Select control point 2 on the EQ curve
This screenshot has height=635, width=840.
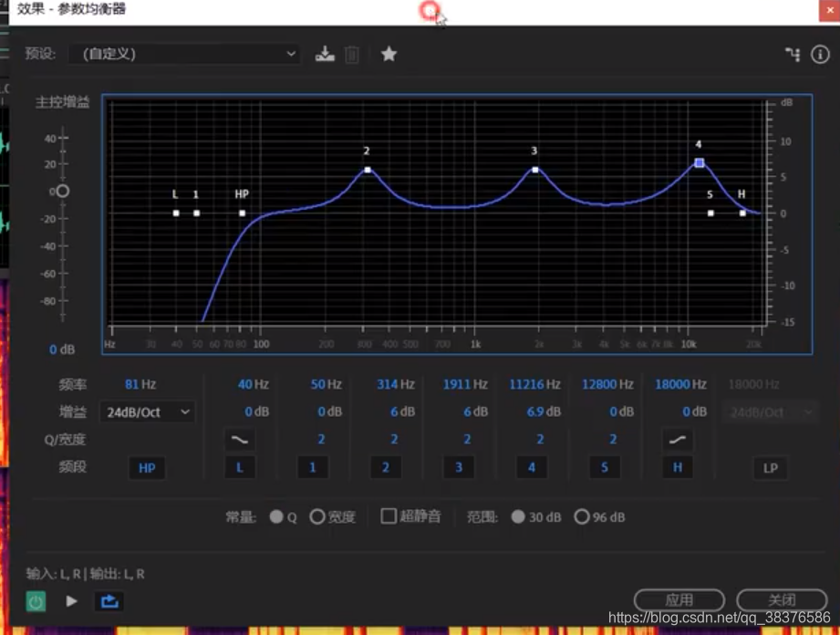tap(368, 170)
